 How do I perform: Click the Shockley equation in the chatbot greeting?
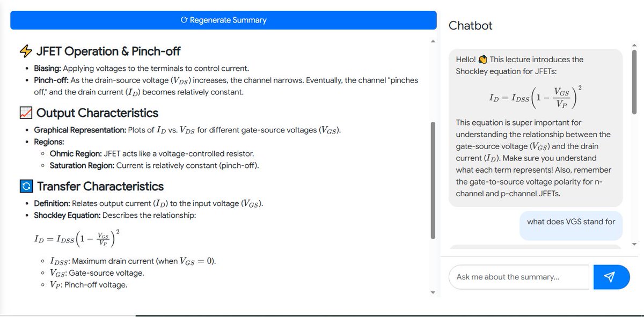coord(535,97)
